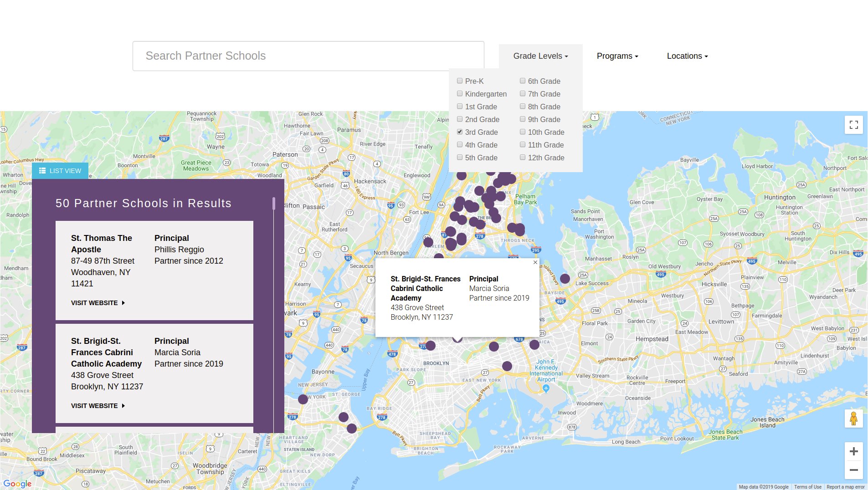Zoom out of the map
Viewport: 868px width, 490px height.
coord(853,470)
